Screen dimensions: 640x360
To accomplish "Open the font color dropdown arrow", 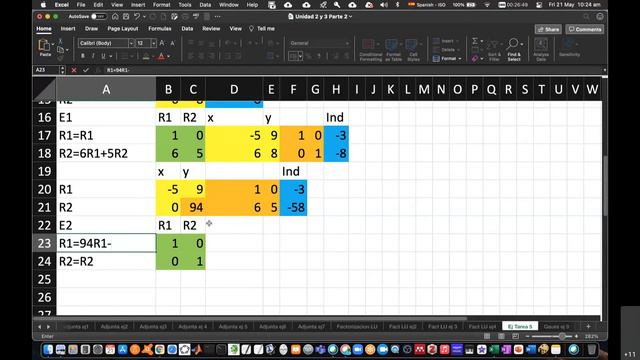I will 168,56.
